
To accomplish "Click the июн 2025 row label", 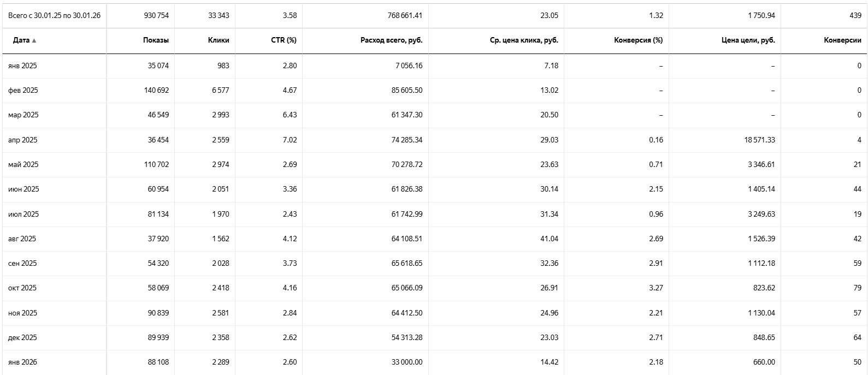I will 23,189.
